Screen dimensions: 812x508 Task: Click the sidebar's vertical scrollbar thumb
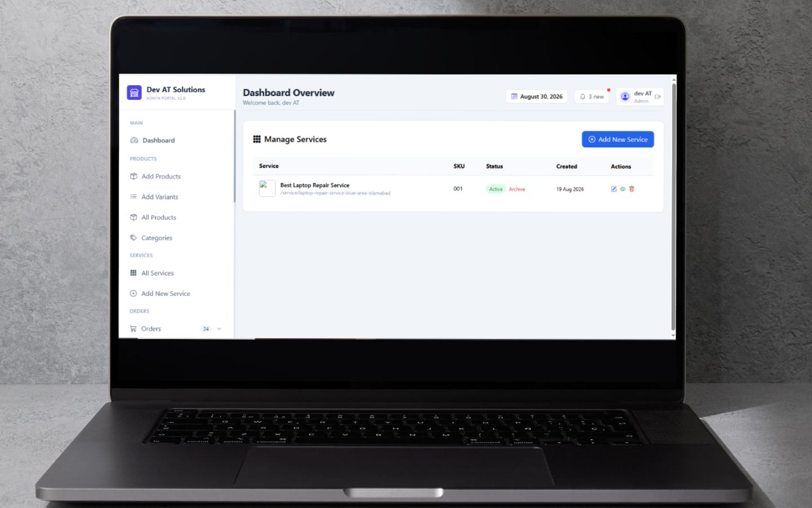pos(235,156)
